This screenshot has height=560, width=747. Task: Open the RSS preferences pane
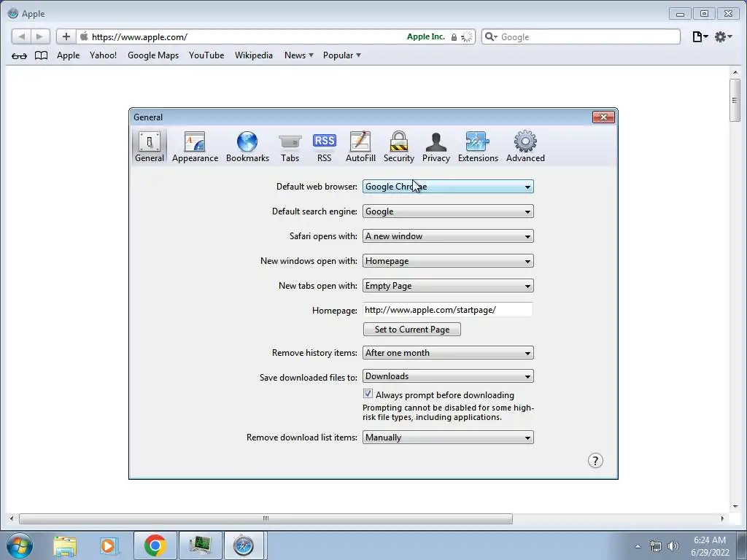pos(324,146)
